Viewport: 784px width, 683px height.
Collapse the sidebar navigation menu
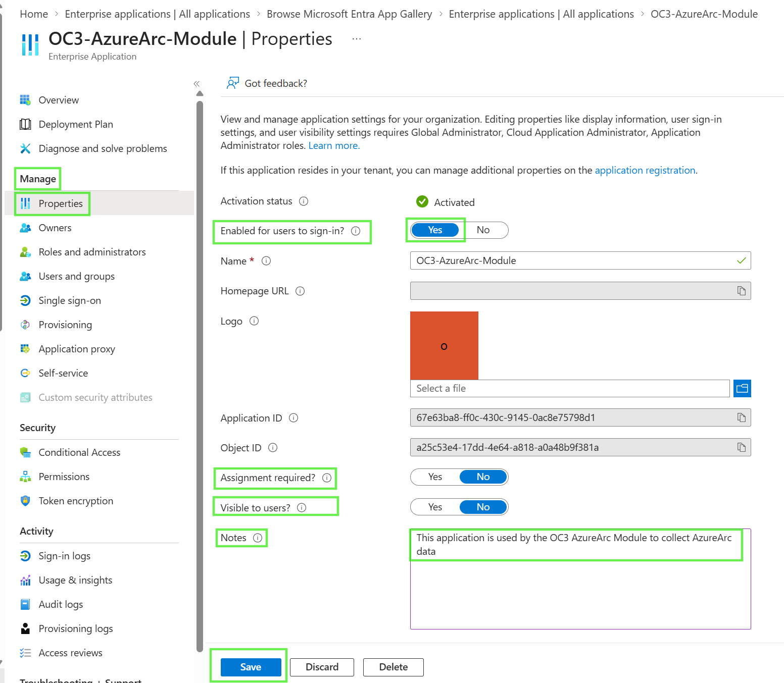[197, 84]
